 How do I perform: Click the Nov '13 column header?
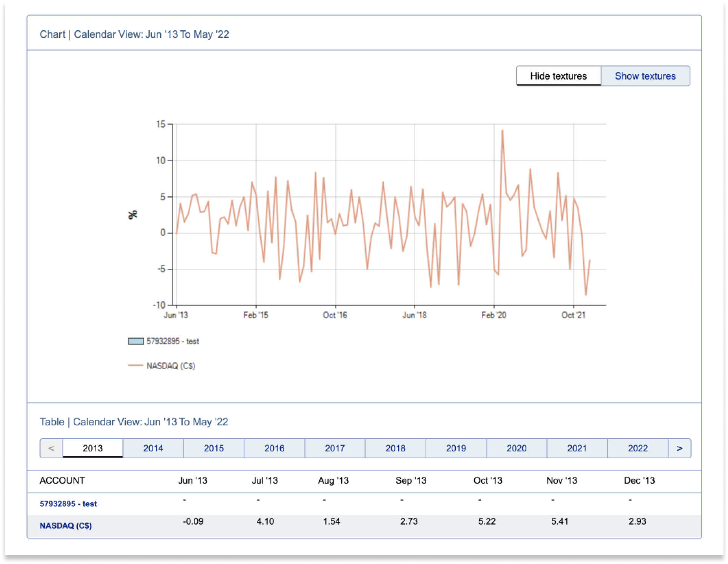pyautogui.click(x=562, y=480)
